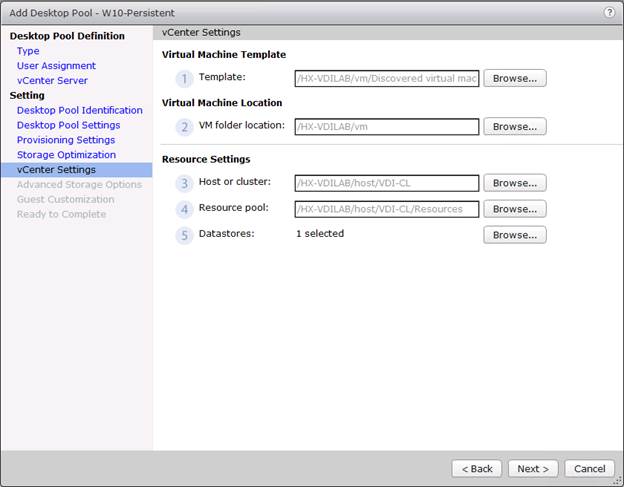Go to Desktop Pool Settings
This screenshot has height=487, width=624.
[68, 125]
